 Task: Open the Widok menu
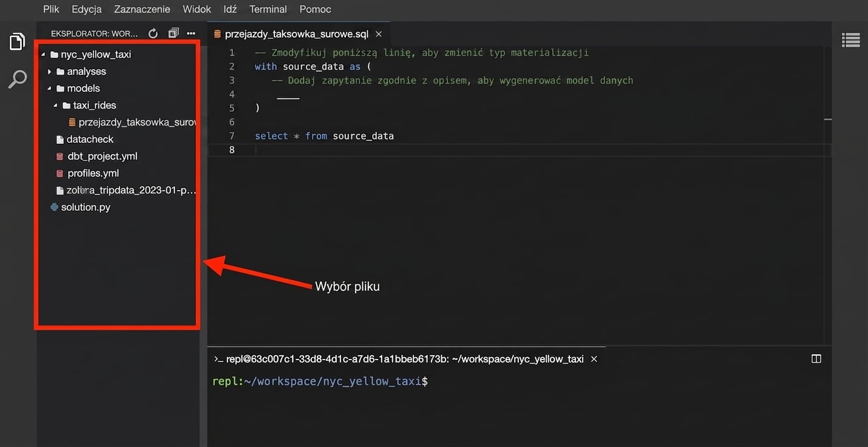[197, 9]
